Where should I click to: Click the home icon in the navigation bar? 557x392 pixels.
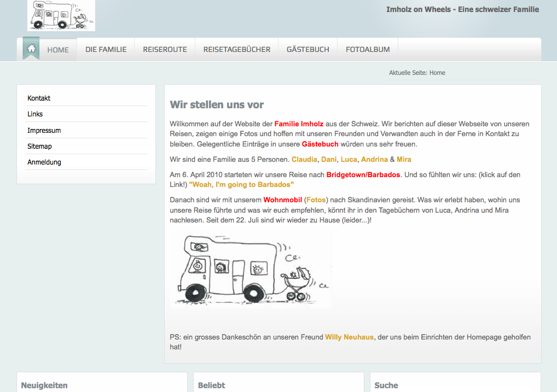tap(31, 48)
